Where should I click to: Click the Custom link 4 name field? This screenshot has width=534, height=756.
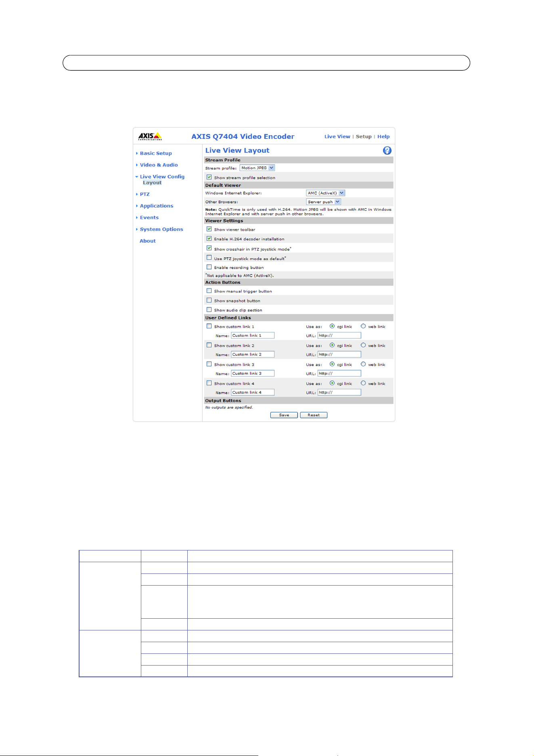tap(253, 393)
